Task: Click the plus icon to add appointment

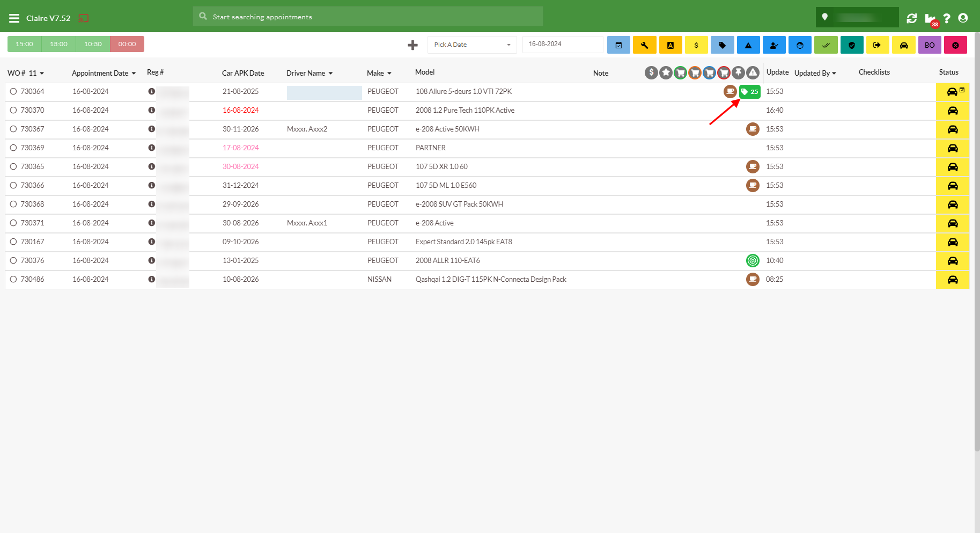Action: [412, 45]
